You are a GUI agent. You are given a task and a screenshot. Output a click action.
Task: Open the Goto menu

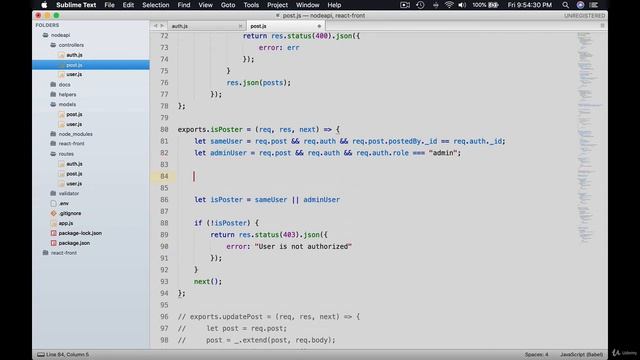pyautogui.click(x=228, y=5)
